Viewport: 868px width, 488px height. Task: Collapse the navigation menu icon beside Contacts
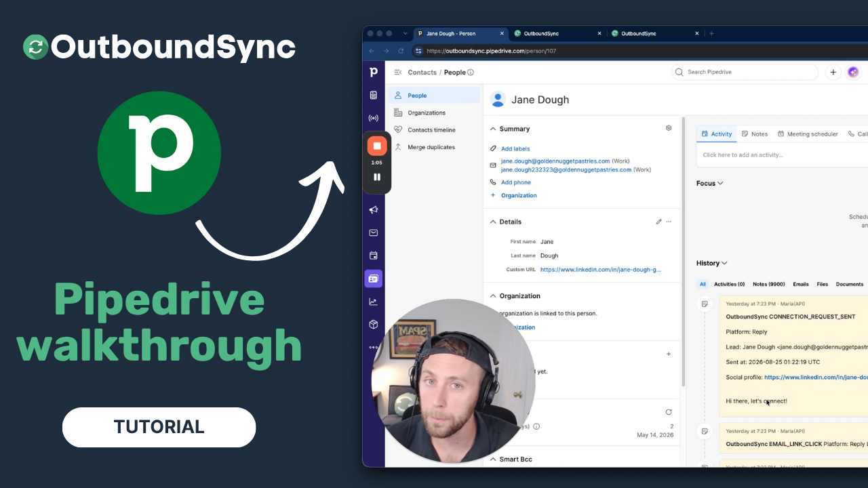(x=397, y=73)
